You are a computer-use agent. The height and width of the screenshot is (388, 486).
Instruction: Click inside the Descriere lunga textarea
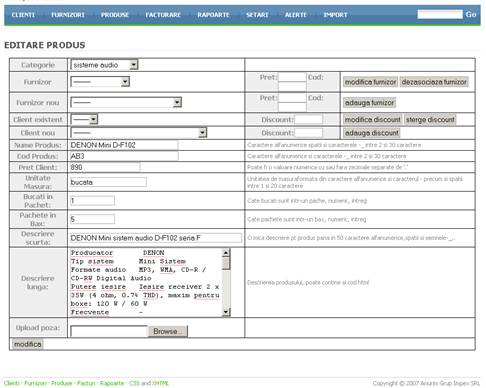146,282
